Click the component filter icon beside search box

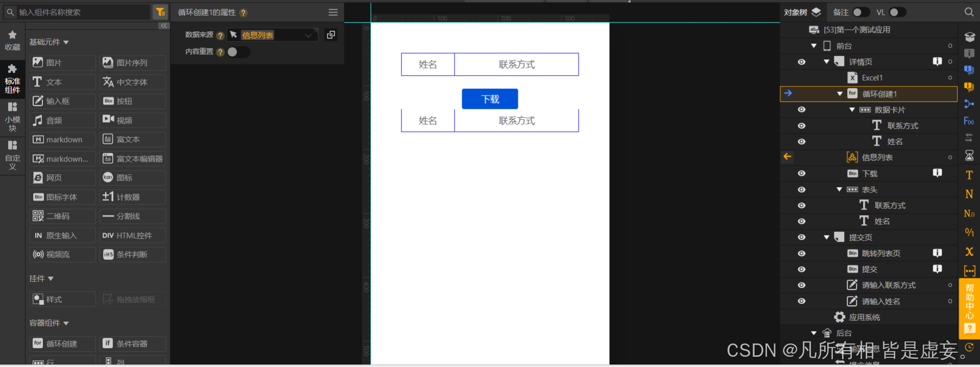pos(160,12)
